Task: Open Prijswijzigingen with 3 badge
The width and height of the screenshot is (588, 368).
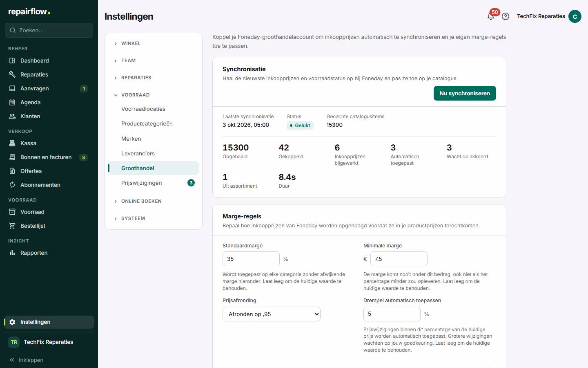Action: [x=154, y=183]
